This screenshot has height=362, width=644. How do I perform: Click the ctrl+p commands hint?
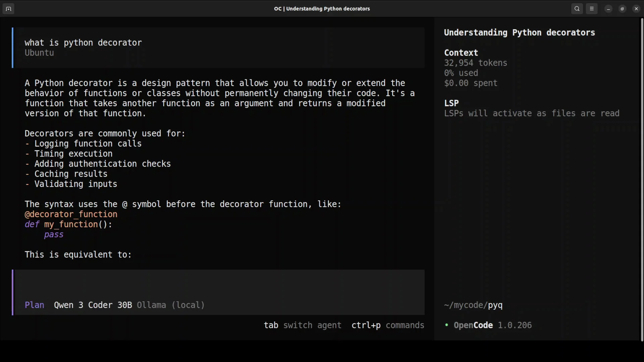point(388,325)
